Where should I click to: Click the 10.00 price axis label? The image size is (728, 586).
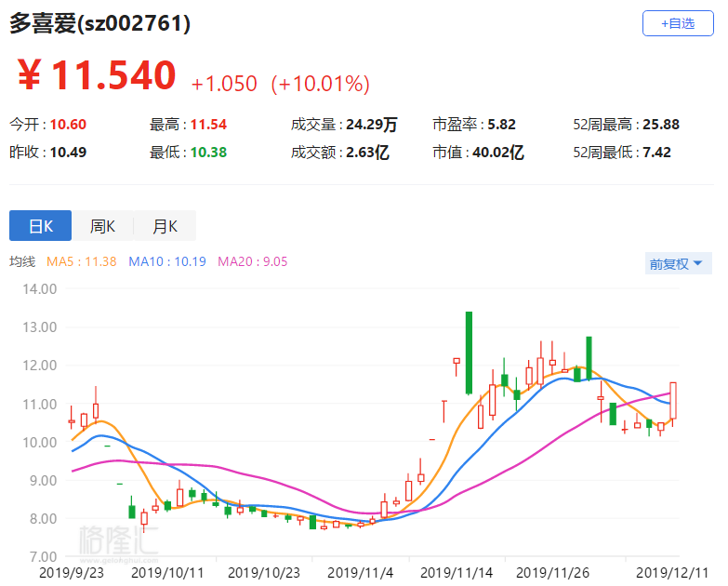pos(39,442)
